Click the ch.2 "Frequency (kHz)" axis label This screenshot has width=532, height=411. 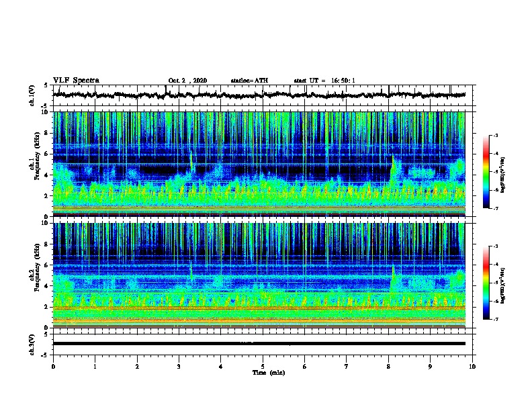(x=37, y=267)
